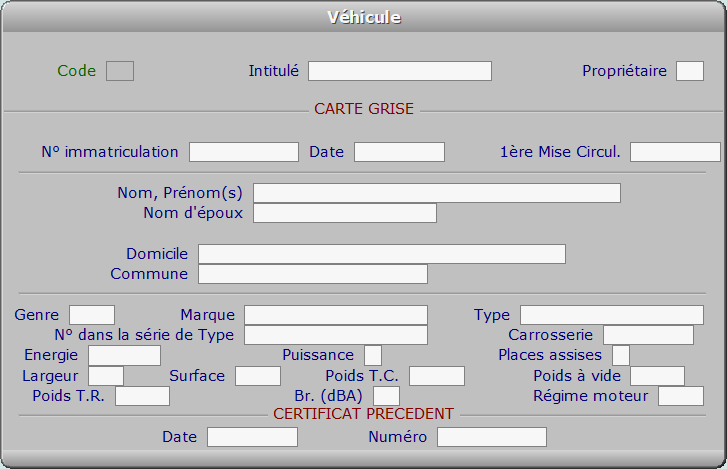Select the Nom d'époux field
Screen dimensions: 727x469
(x=345, y=213)
